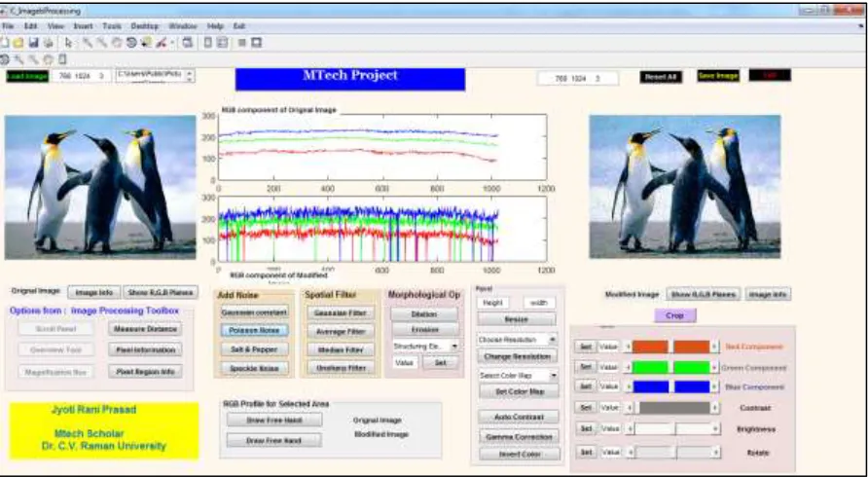
Task: Click the Gamma Correction button
Action: point(520,437)
